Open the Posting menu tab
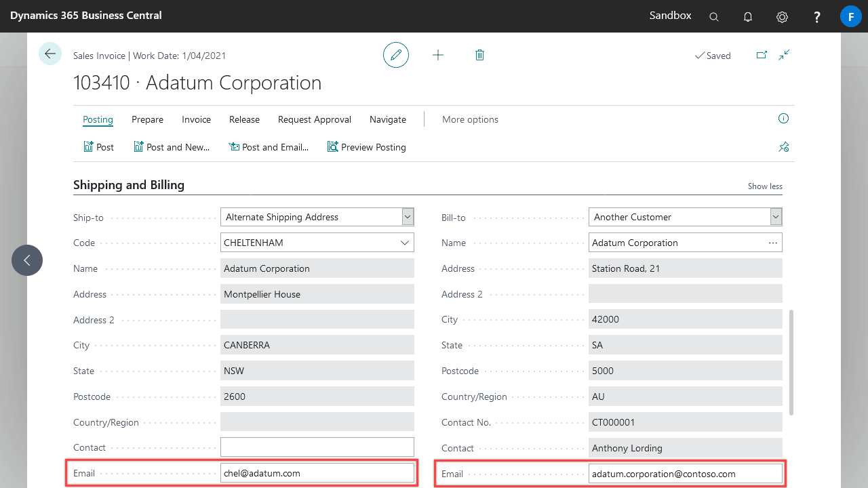The width and height of the screenshot is (868, 488). (98, 119)
